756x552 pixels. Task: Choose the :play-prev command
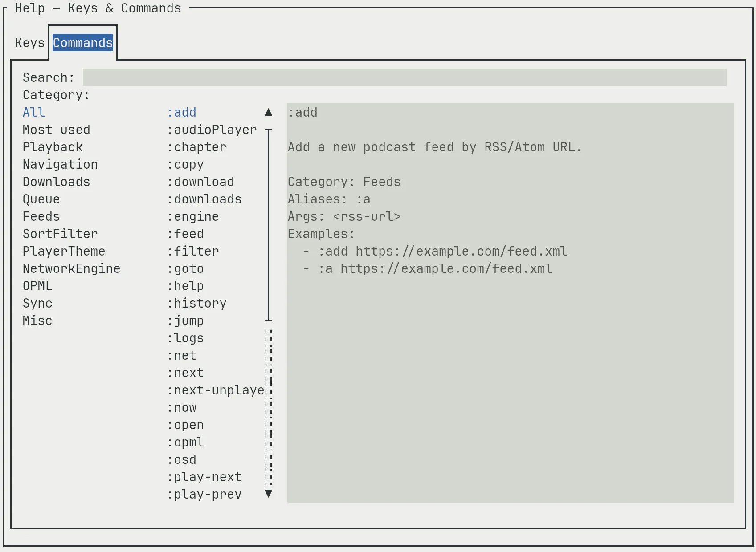204,494
